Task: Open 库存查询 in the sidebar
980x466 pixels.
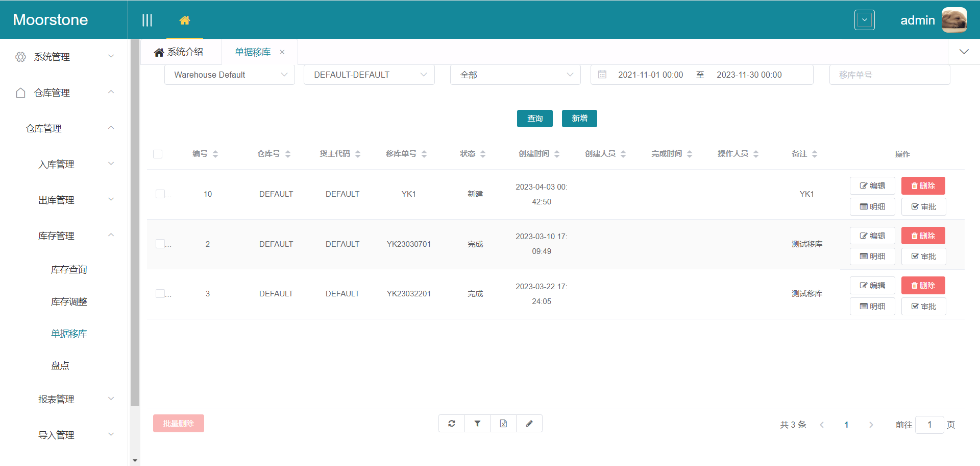Action: coord(69,270)
